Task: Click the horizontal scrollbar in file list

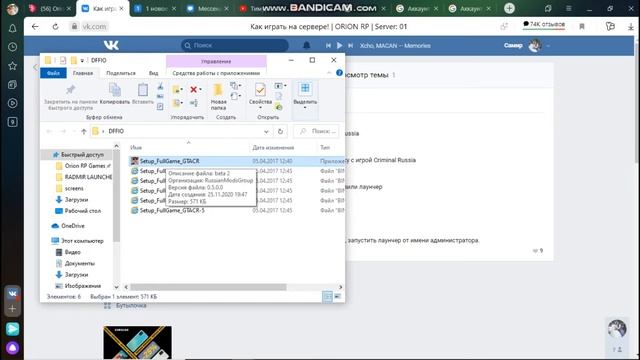Action: pos(208,287)
